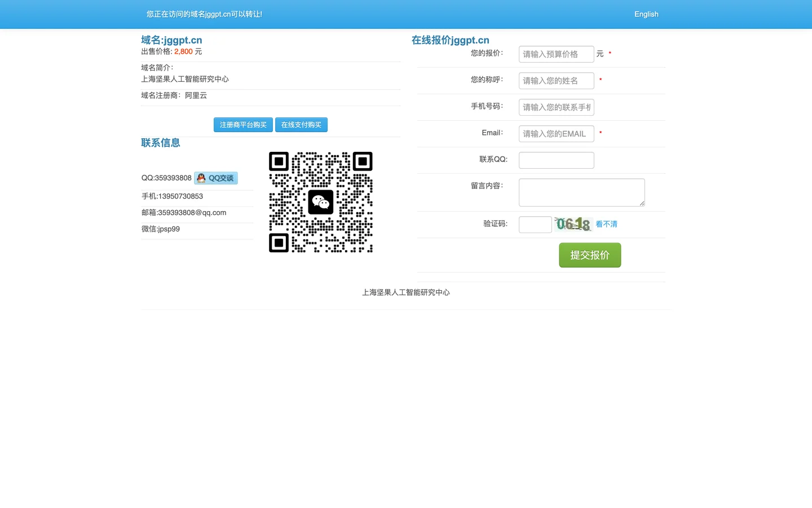Switch language via the English link
This screenshot has height=508, width=812.
646,14
